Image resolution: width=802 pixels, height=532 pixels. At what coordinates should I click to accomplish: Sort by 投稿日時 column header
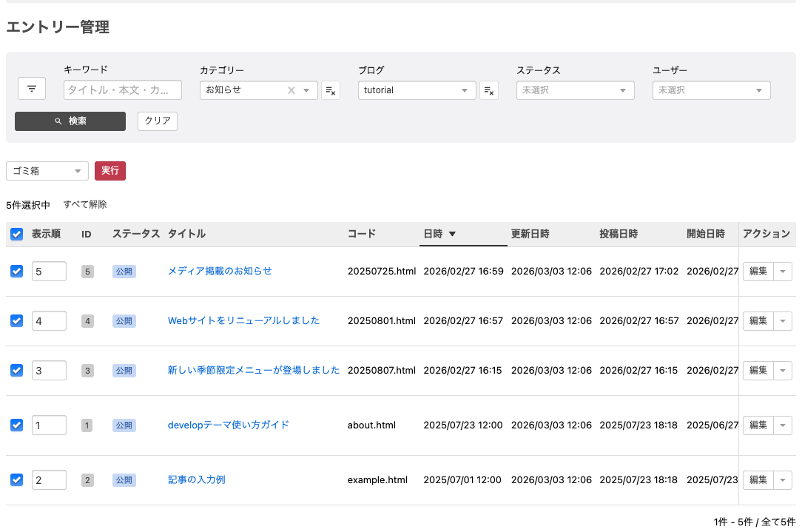(619, 234)
